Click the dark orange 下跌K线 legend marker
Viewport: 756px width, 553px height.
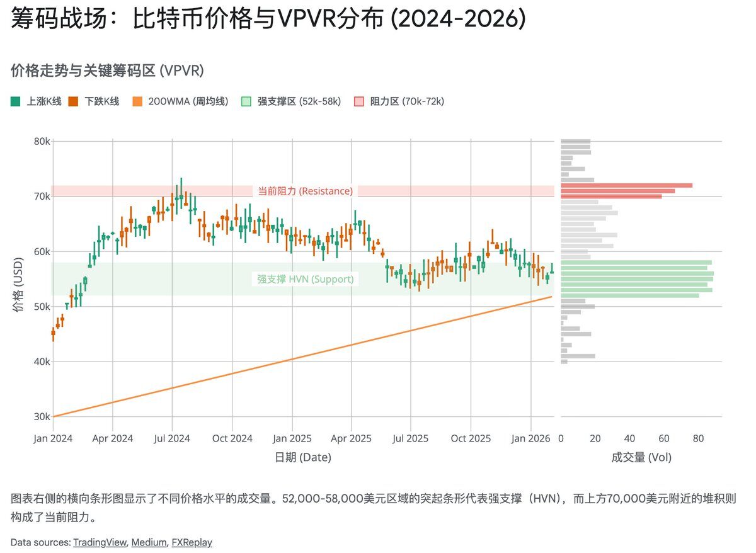(72, 101)
